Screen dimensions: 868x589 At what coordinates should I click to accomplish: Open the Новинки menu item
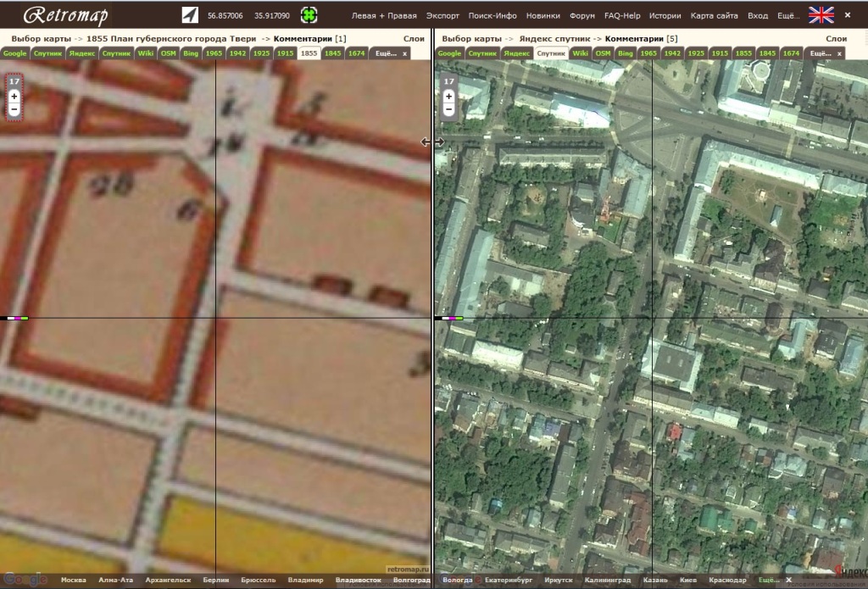click(543, 15)
